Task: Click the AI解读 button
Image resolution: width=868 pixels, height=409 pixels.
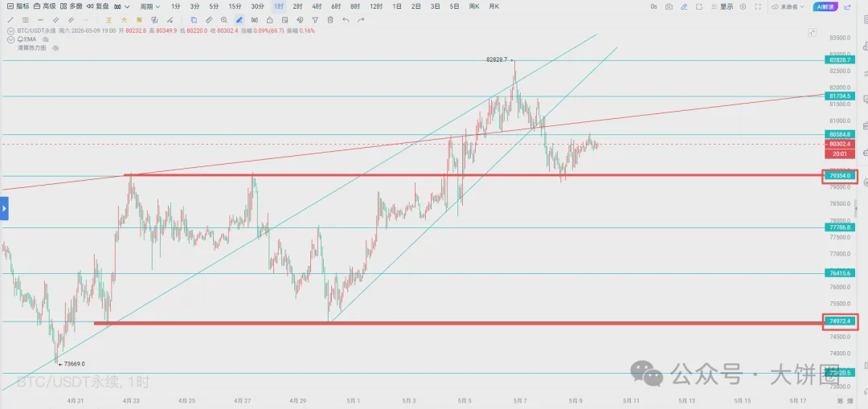Action: point(825,6)
